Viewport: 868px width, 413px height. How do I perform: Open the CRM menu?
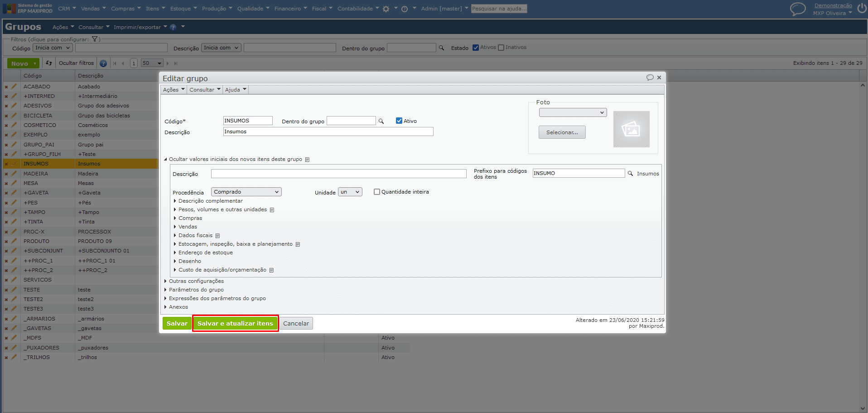point(66,9)
